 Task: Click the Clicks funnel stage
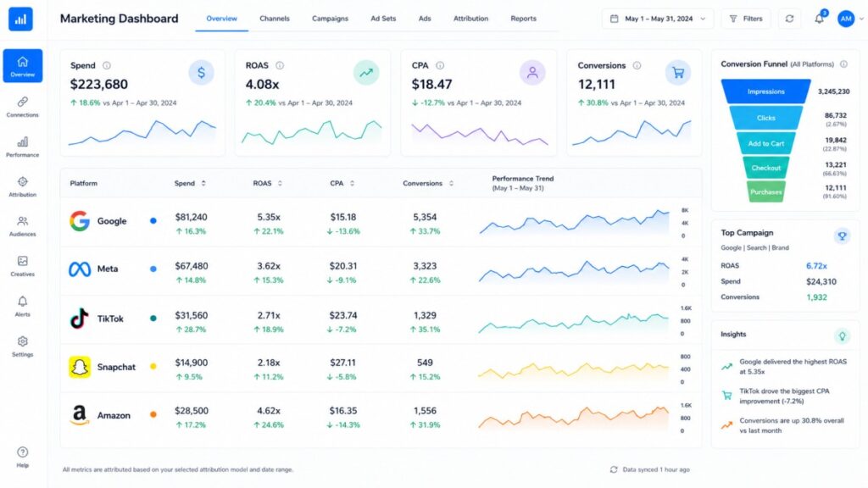(765, 118)
